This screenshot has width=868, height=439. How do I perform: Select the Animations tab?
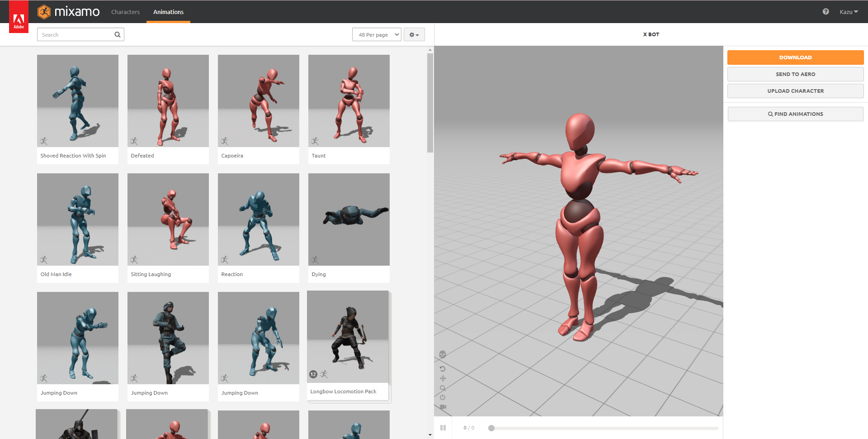(168, 12)
